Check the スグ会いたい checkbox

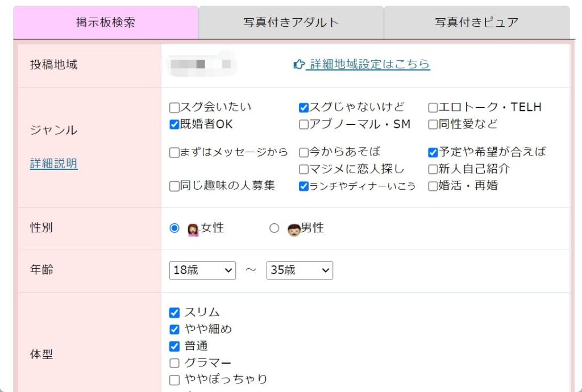[174, 107]
